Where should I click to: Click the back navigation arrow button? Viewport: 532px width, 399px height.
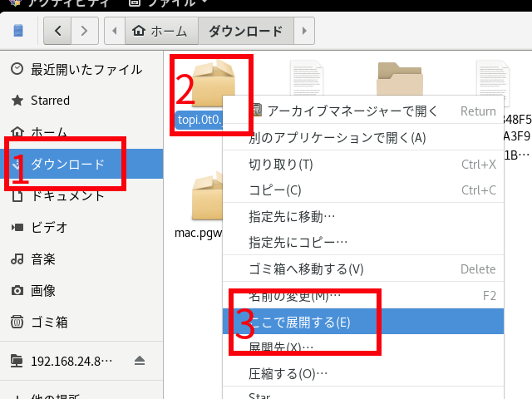tap(57, 32)
